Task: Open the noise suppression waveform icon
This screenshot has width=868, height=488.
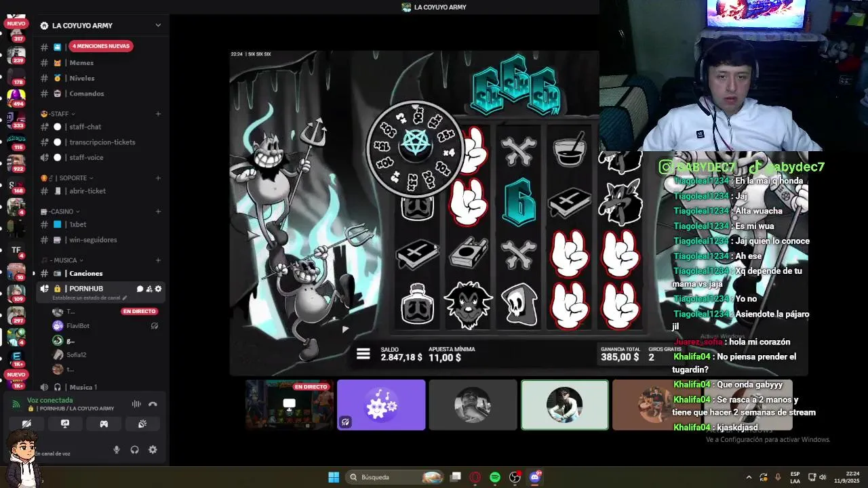Action: (x=136, y=404)
